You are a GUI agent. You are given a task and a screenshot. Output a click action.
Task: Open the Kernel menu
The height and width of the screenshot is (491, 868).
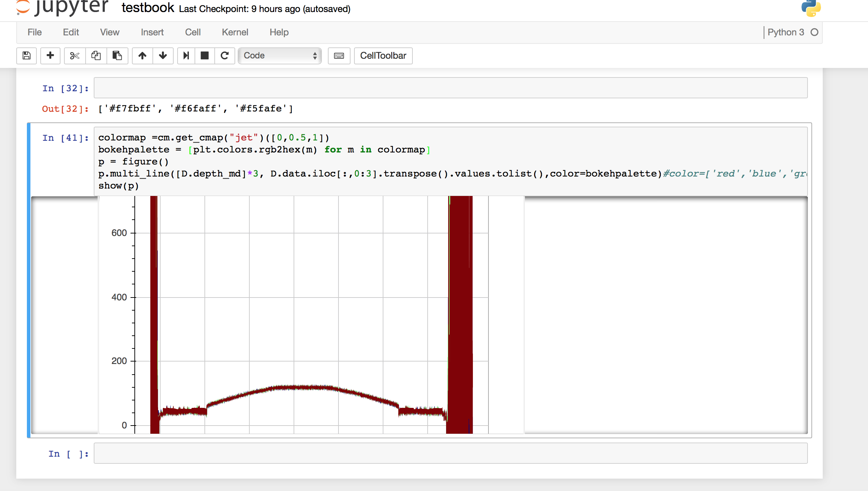click(x=235, y=32)
